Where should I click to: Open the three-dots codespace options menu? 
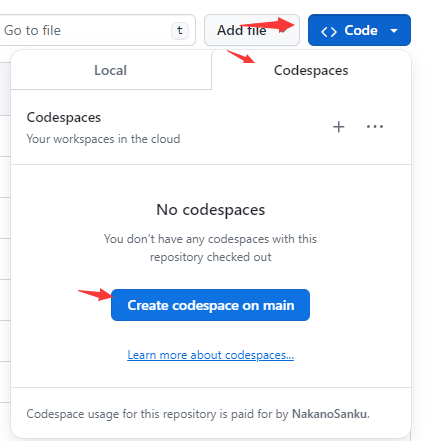click(x=375, y=127)
